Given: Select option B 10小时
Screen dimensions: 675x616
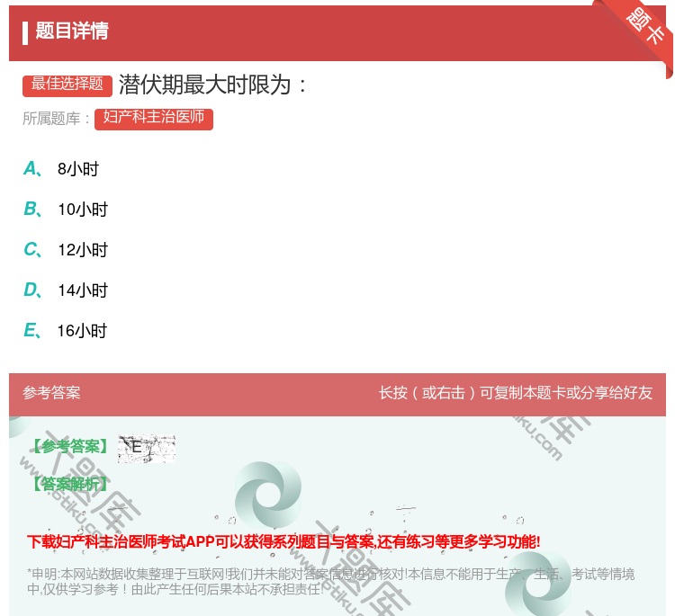Looking at the screenshot, I should (x=66, y=209).
